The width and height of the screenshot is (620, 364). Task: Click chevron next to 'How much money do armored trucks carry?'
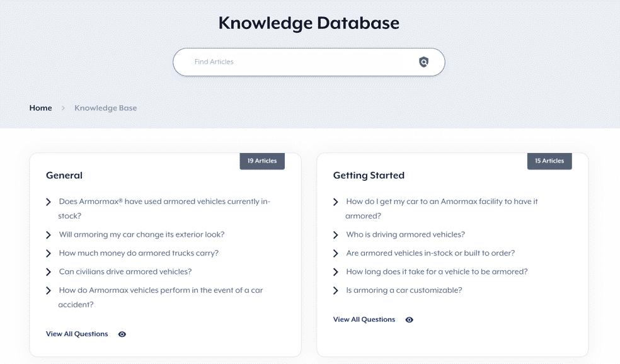49,253
